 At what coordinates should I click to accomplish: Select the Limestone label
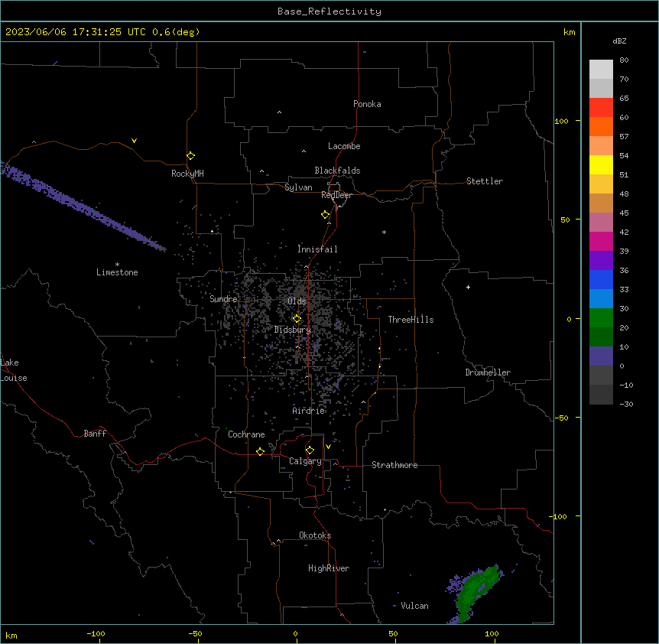pos(117,272)
